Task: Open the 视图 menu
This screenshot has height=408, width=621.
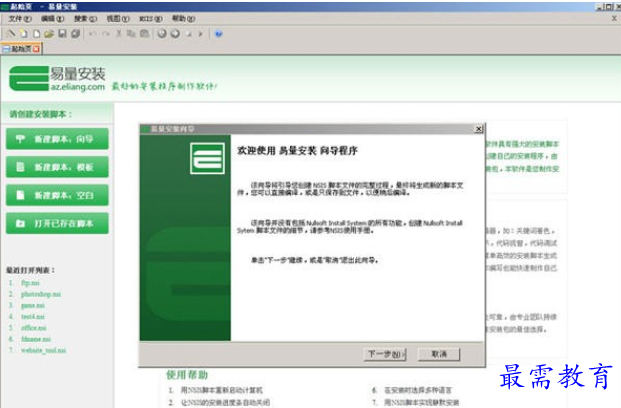Action: [118, 19]
